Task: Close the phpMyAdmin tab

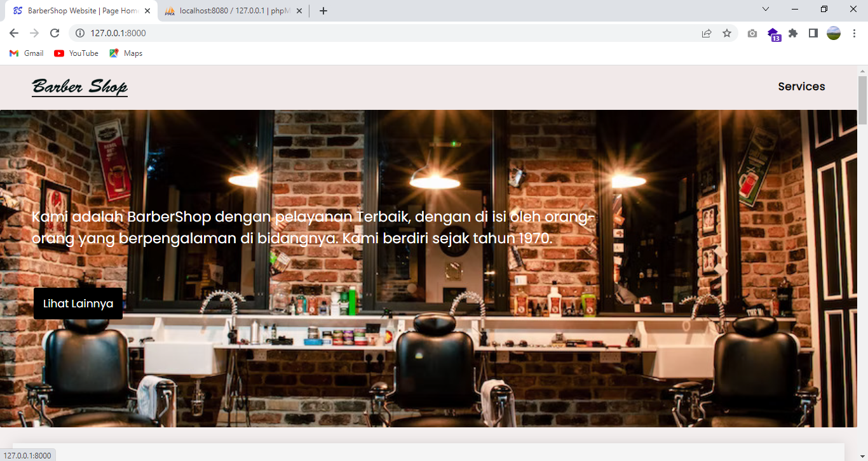Action: (x=299, y=11)
